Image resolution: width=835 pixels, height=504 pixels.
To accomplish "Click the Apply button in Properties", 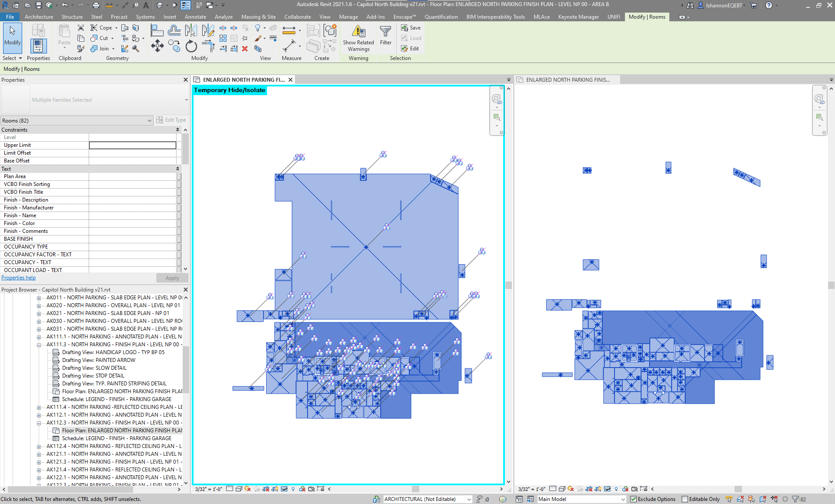I will pyautogui.click(x=172, y=278).
